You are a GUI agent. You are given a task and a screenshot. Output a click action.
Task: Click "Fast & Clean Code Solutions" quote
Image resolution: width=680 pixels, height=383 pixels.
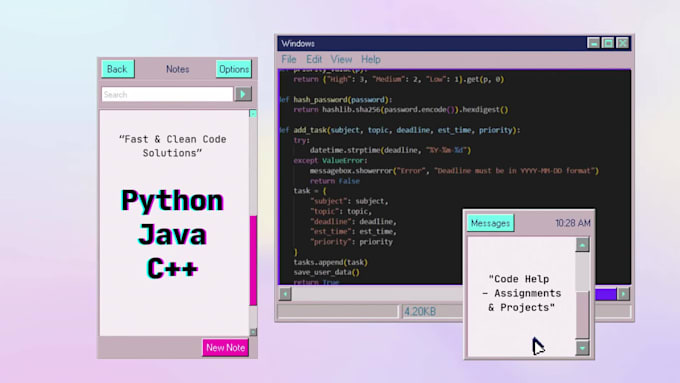click(x=172, y=146)
